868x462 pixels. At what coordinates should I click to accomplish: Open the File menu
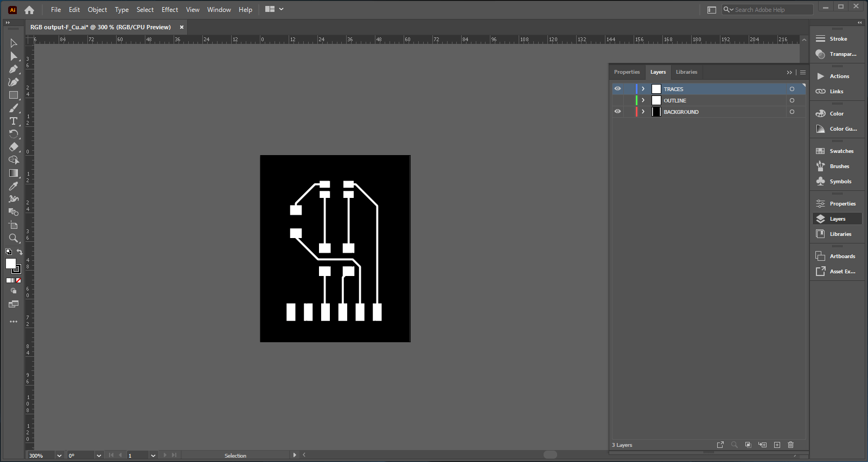[56, 10]
